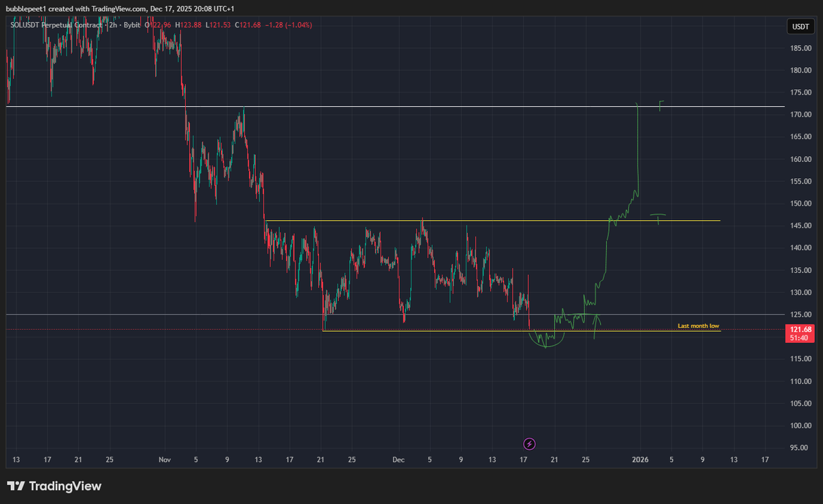Click the purple lightning event marker icon
Viewport: 823px width, 504px height.
[x=529, y=444]
